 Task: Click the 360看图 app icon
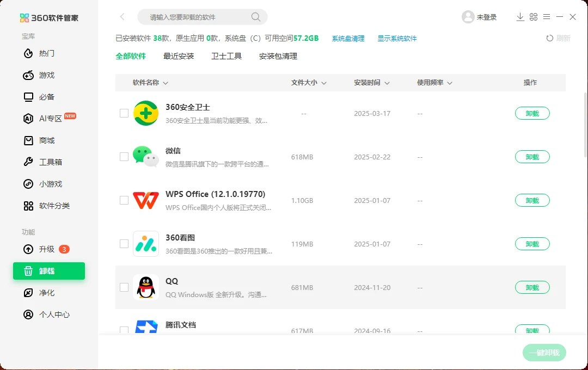(146, 244)
